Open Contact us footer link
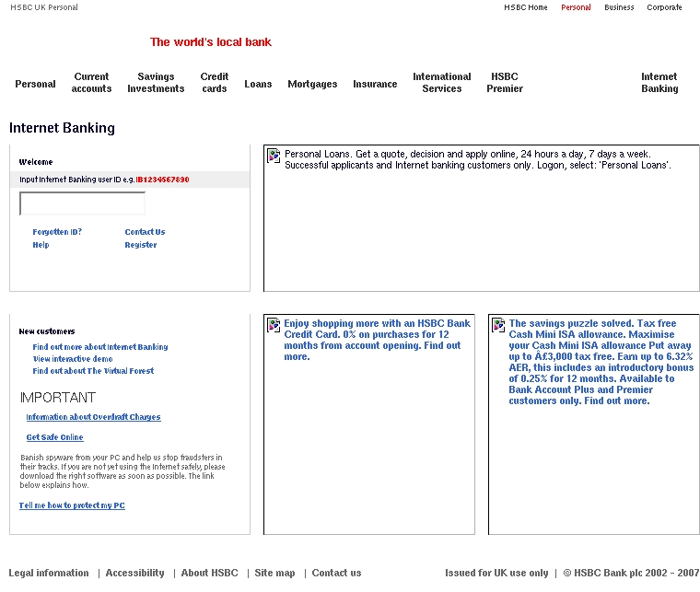 point(336,573)
